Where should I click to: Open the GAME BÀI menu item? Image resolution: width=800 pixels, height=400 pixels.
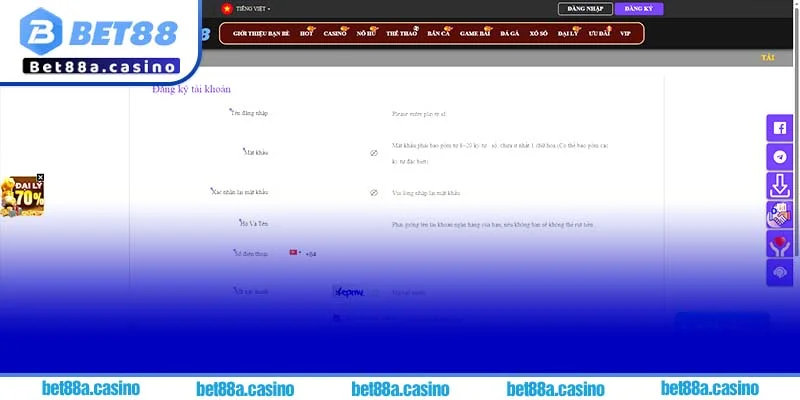coord(475,34)
